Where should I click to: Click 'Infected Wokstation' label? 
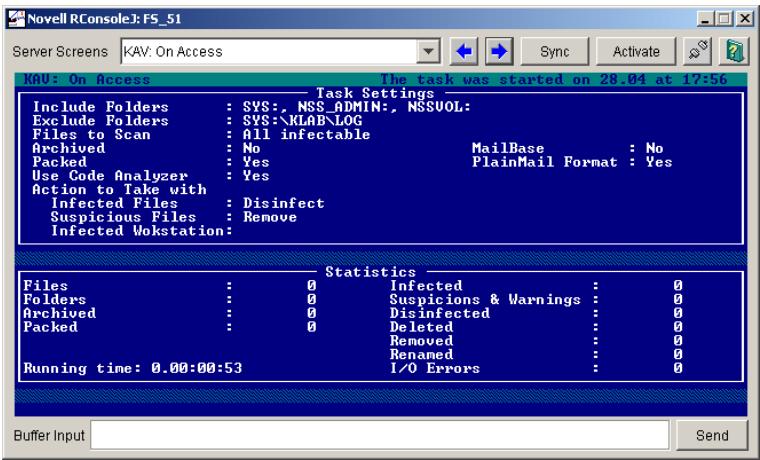(x=138, y=230)
